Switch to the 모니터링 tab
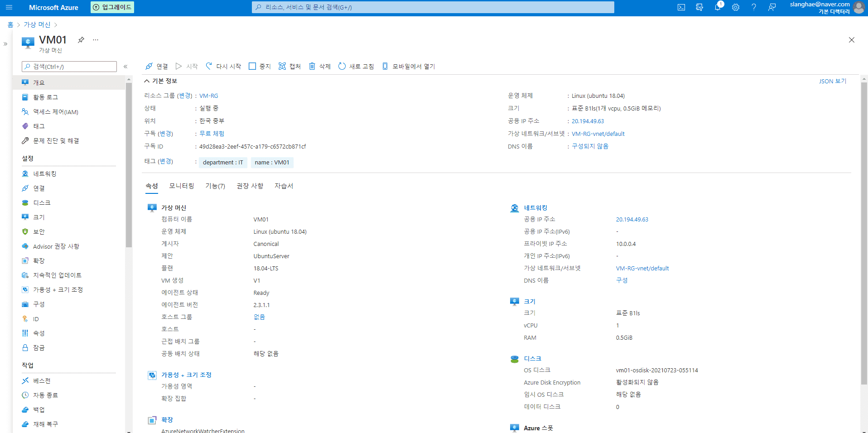Image resolution: width=868 pixels, height=433 pixels. [182, 186]
